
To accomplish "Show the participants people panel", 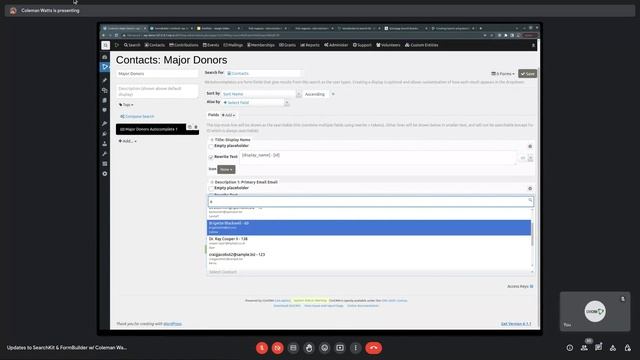I will click(x=584, y=348).
